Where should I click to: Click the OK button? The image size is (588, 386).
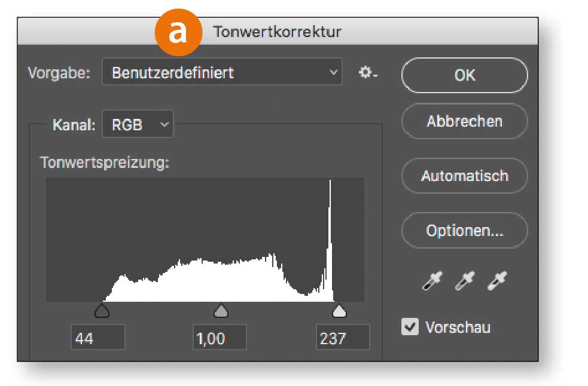465,75
